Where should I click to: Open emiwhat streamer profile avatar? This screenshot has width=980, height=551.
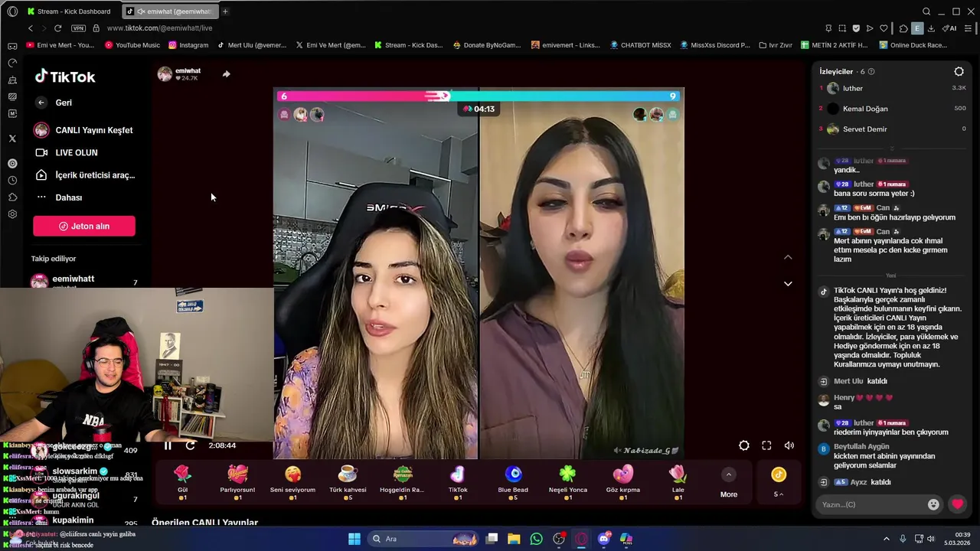tap(165, 73)
